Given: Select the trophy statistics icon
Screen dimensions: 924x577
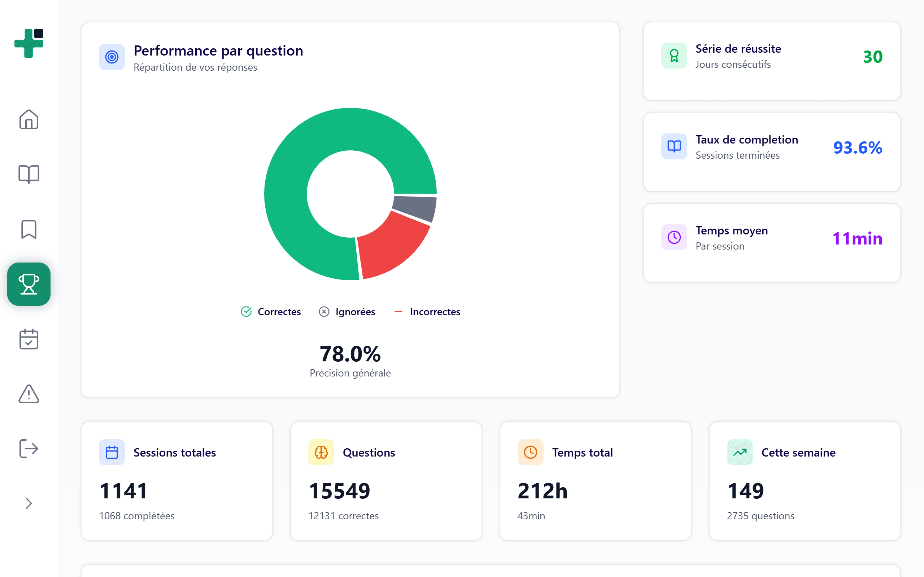Looking at the screenshot, I should (29, 284).
